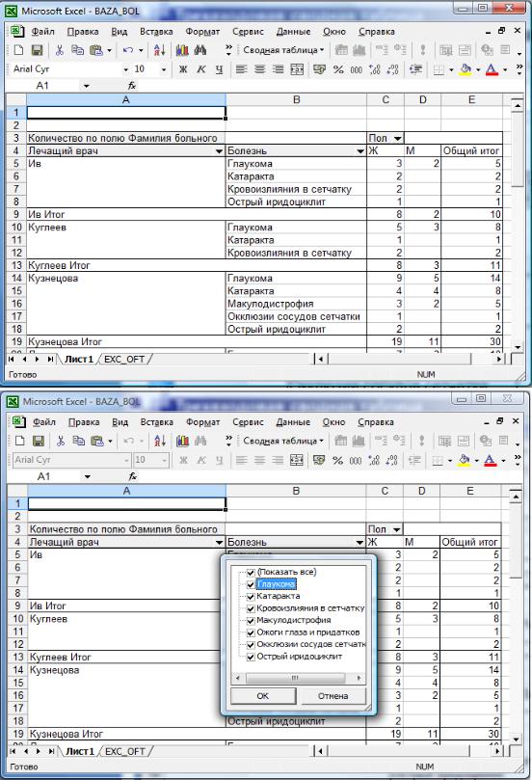Align text left in the upper Excel window
Viewport: 532px width, 780px height.
pos(241,69)
